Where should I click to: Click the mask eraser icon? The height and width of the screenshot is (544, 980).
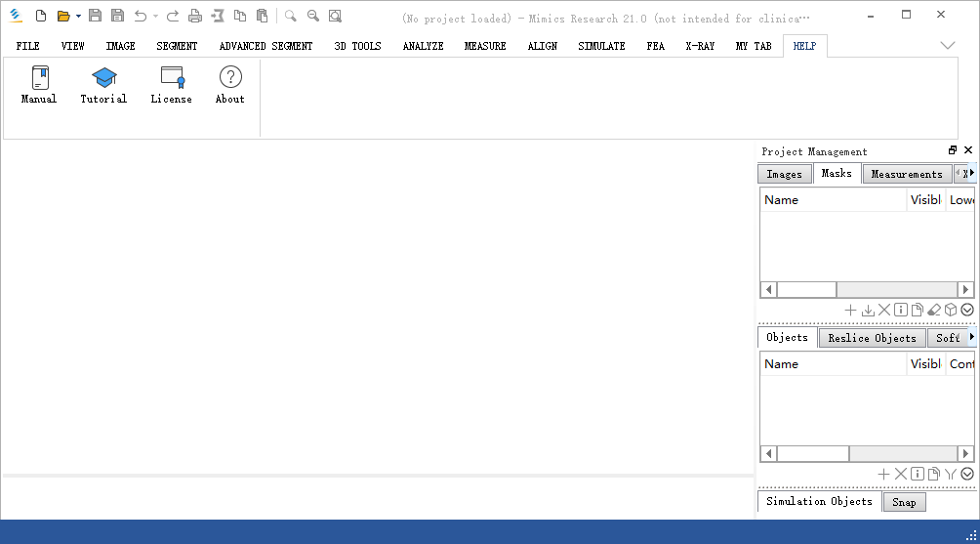pos(934,311)
